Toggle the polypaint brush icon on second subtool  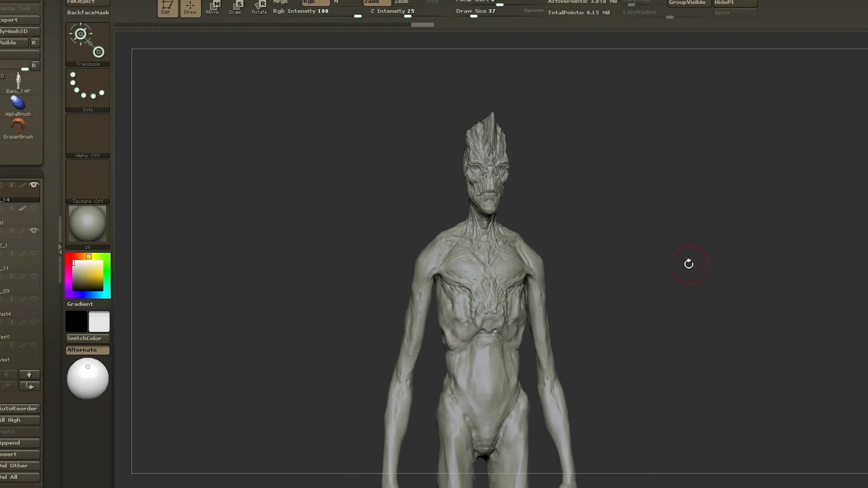(23, 208)
